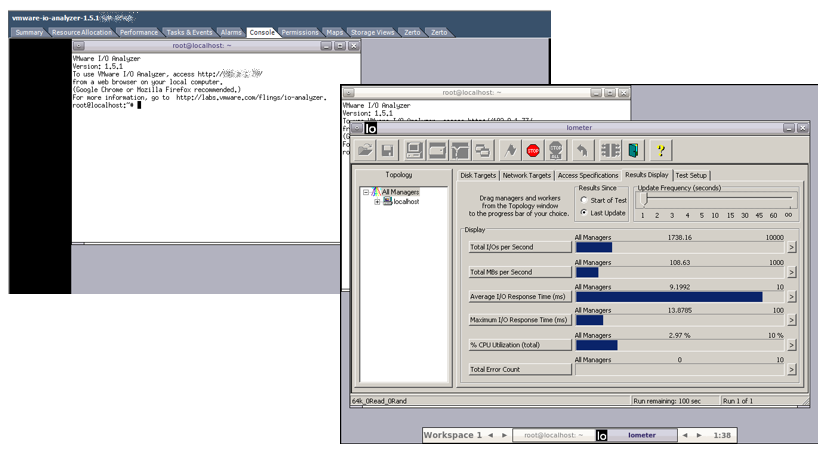Collapse the All Managers tree node
Viewport: 824px width, 454px height.
[x=367, y=192]
